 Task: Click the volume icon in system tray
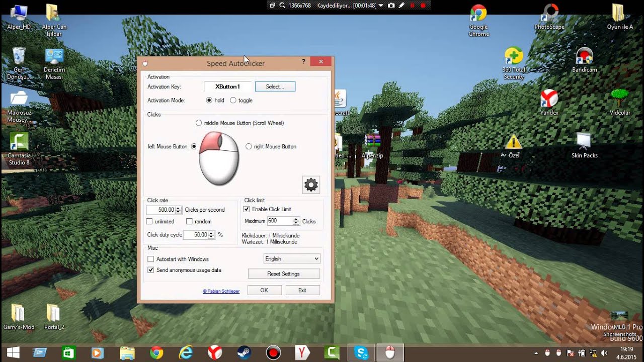pos(604,353)
